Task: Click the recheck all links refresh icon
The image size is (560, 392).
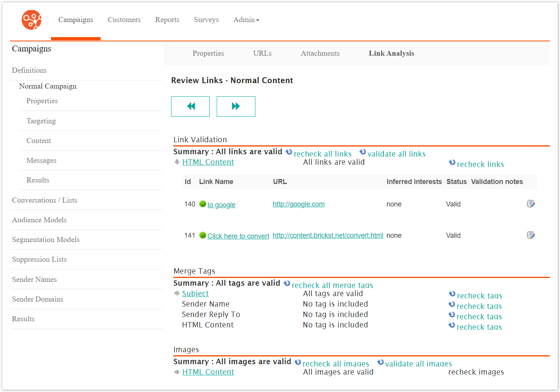Action: point(289,152)
